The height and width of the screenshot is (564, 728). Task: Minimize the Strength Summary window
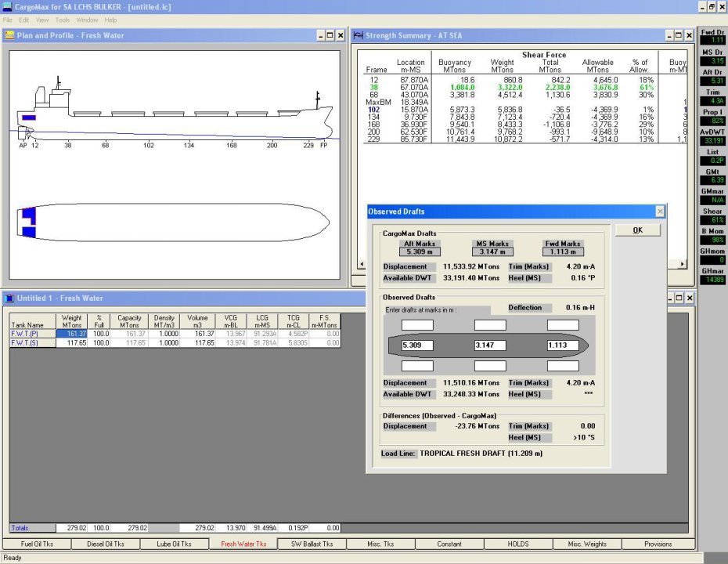click(669, 35)
